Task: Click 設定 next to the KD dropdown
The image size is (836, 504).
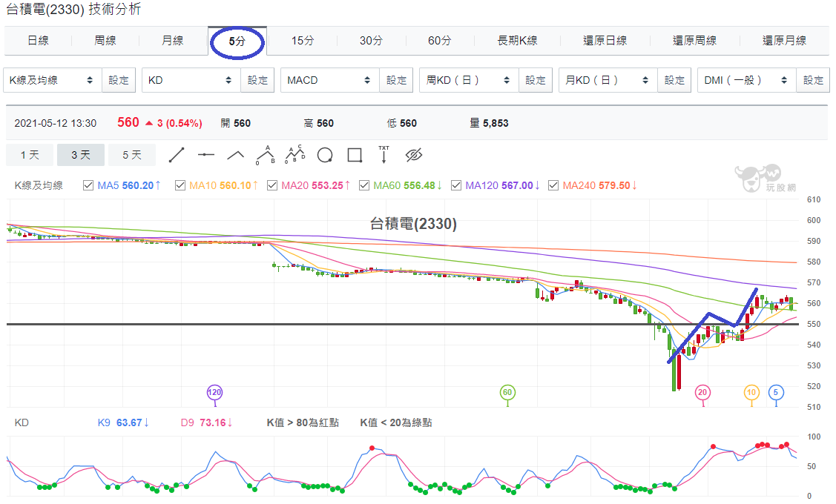Action: [x=257, y=81]
